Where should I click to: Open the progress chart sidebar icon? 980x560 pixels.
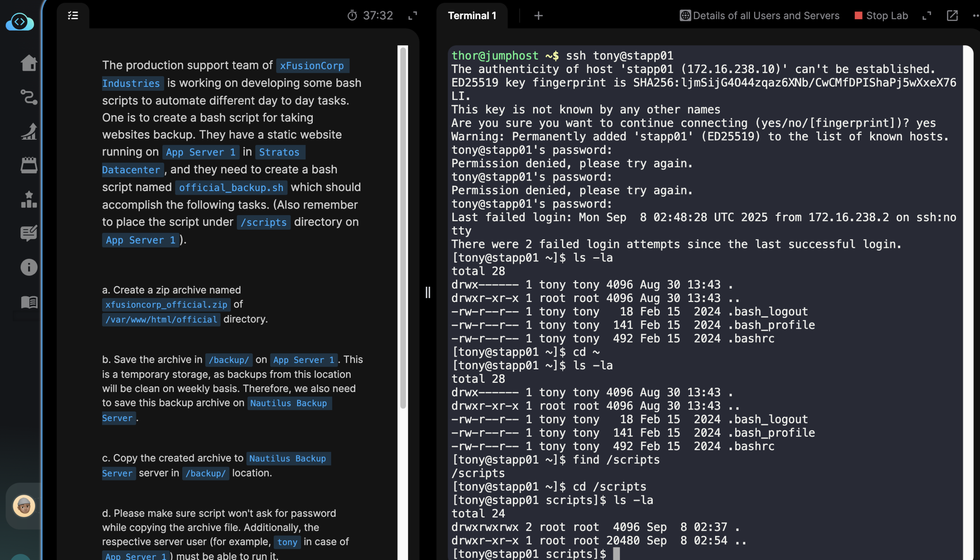(29, 132)
